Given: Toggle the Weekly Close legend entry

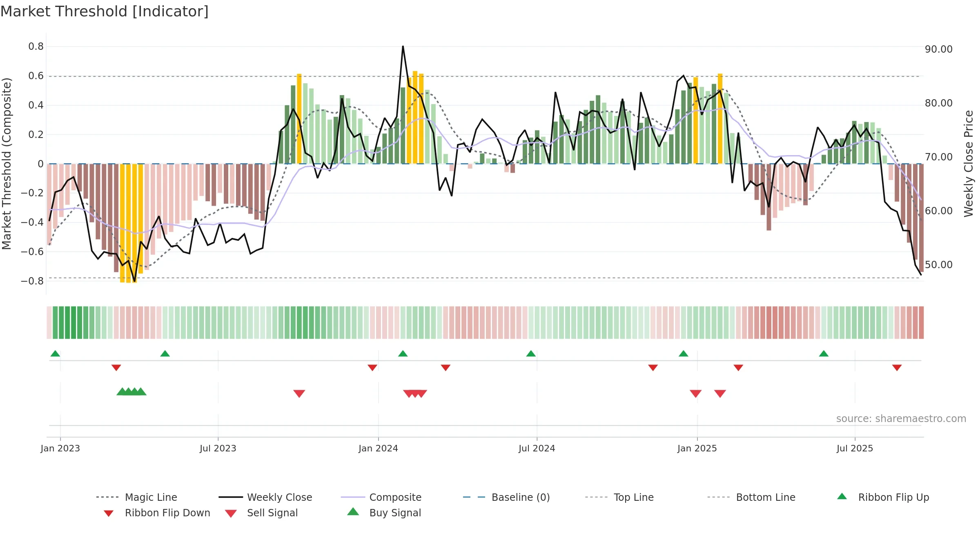Looking at the screenshot, I should coord(265,497).
